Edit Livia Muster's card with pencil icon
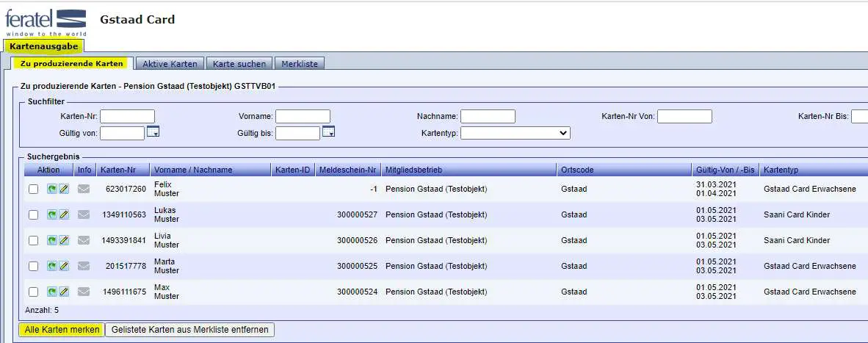 point(64,241)
